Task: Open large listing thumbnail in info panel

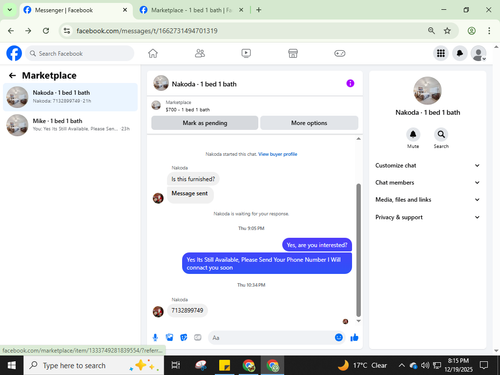Action: [428, 91]
